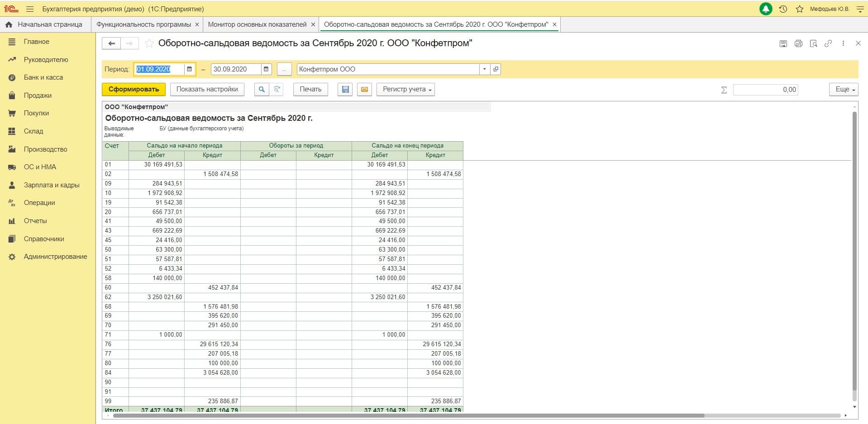868x424 pixels.
Task: Open calendar picker for start date
Action: [190, 69]
